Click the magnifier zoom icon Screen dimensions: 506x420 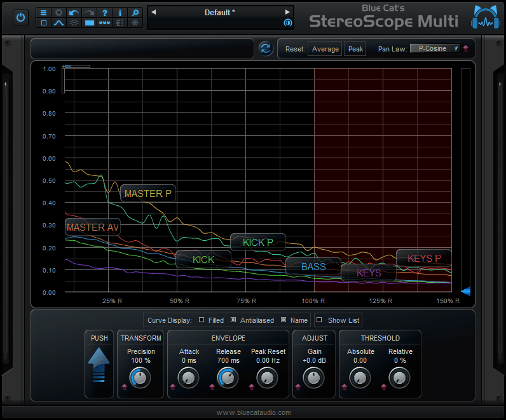pyautogui.click(x=135, y=12)
